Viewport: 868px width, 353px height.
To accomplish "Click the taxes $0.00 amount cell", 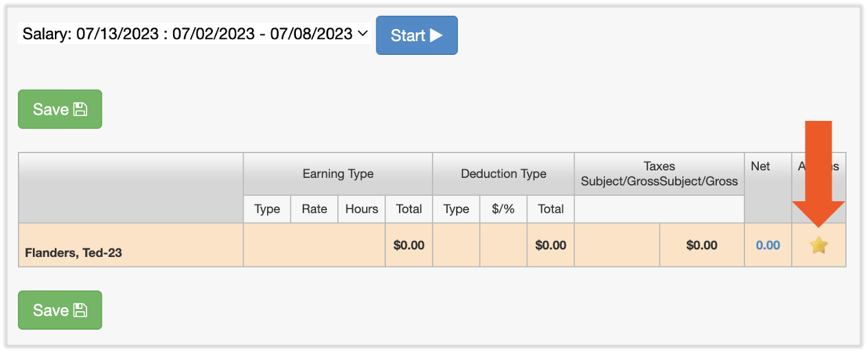I will [x=702, y=245].
